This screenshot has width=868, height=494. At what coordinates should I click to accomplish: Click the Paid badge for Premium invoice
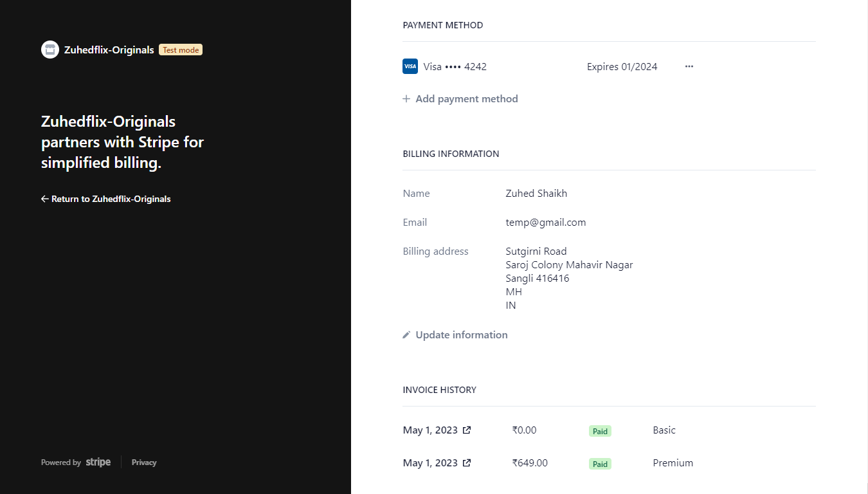tap(600, 464)
